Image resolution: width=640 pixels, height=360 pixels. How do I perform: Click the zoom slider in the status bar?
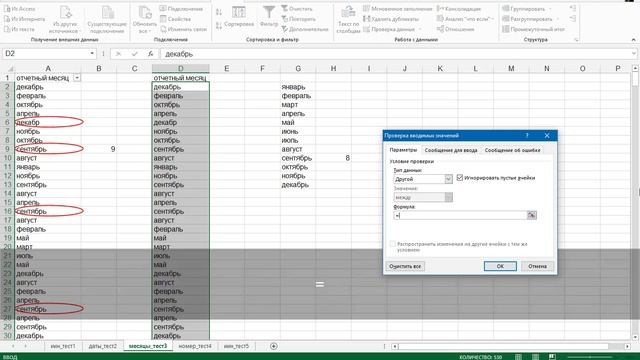click(589, 357)
